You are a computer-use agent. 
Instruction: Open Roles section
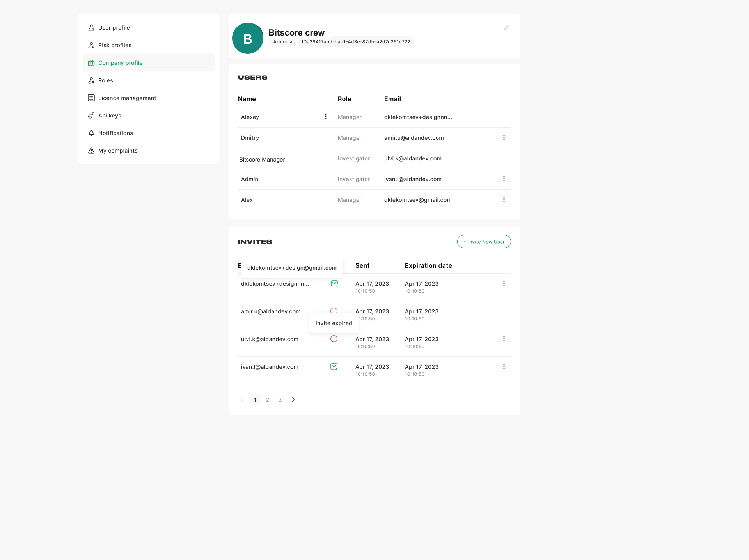(x=149, y=80)
